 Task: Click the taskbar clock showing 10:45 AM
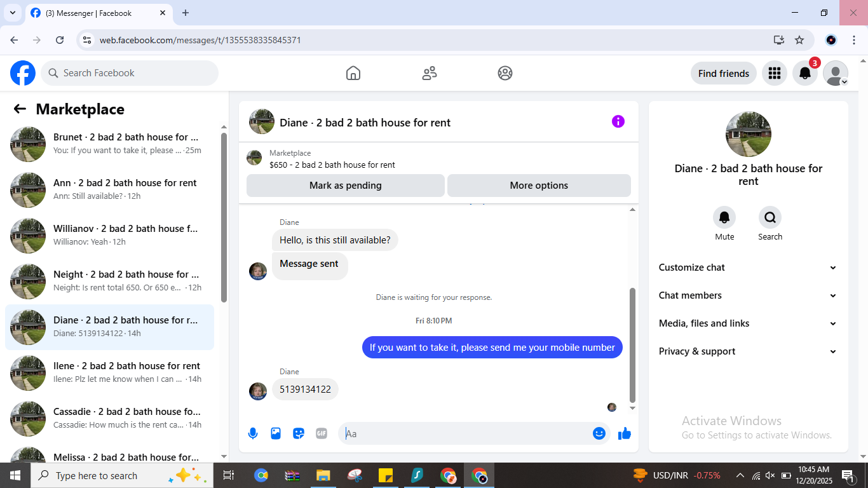tap(813, 475)
